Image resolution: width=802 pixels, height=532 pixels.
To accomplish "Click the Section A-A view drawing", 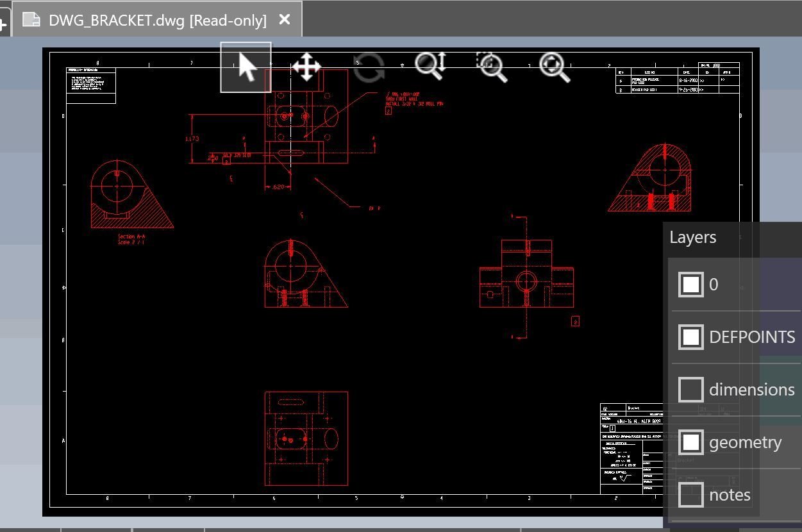I will pos(128,195).
